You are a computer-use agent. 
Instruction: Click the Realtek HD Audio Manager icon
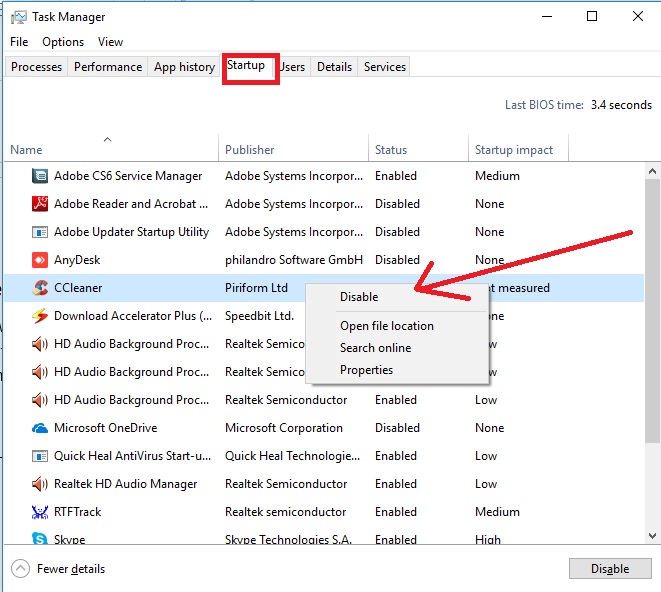40,484
